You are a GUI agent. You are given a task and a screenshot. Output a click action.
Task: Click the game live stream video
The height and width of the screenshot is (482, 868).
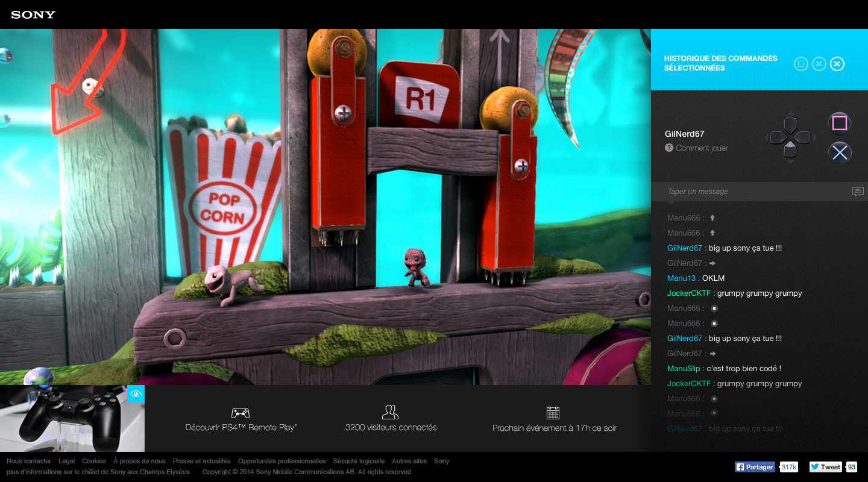[x=325, y=207]
